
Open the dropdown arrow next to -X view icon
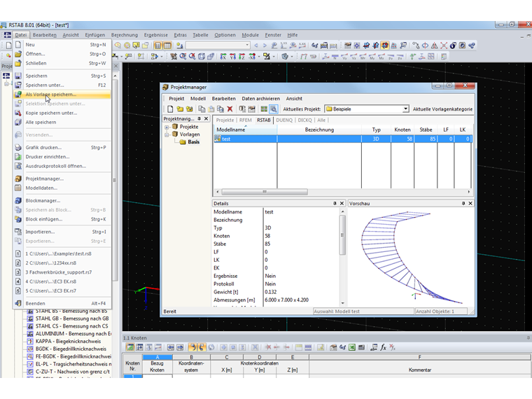259,56
